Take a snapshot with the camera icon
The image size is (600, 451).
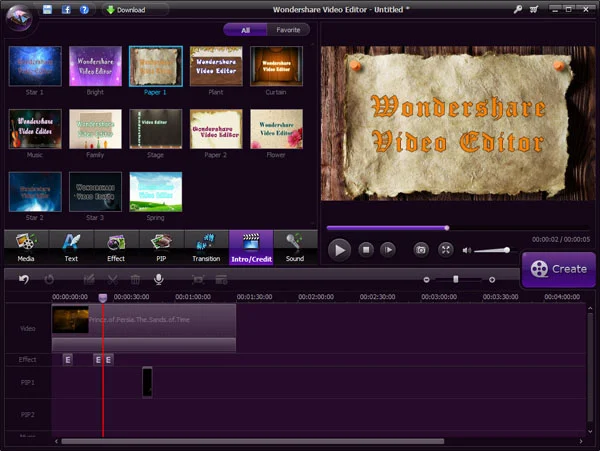[x=421, y=249]
